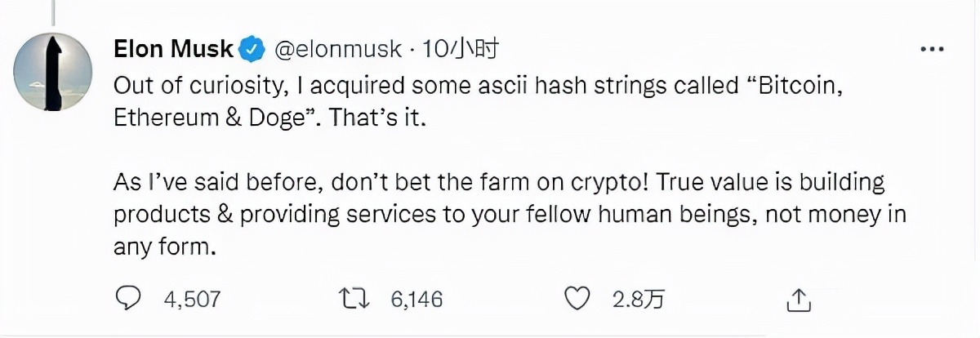This screenshot has height=338, width=980.
Task: Click the 4,507 reply count
Action: pos(193,300)
